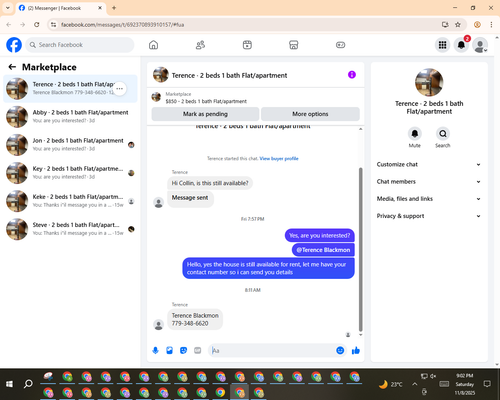The image size is (500, 400).
Task: Click 'Yes, are you interested?' bubble
Action: (320, 235)
